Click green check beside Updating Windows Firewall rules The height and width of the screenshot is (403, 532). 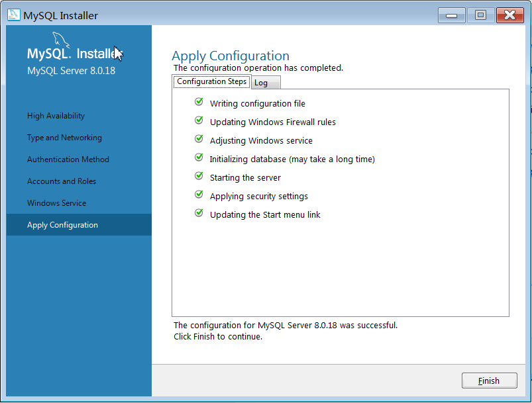coord(199,120)
